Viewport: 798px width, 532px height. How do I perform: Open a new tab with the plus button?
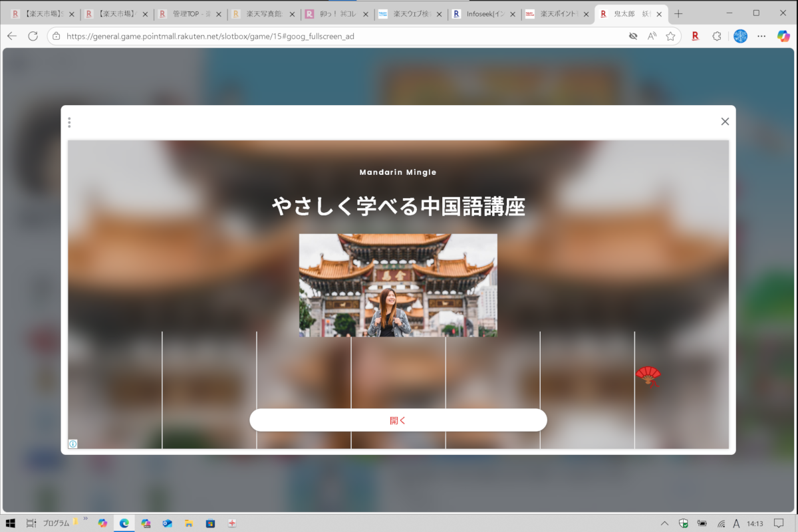pyautogui.click(x=678, y=13)
